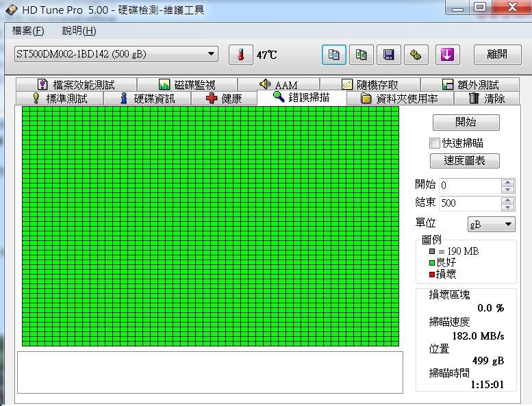This screenshot has height=406, width=532.
Task: Switch to AAM tab
Action: pyautogui.click(x=279, y=84)
